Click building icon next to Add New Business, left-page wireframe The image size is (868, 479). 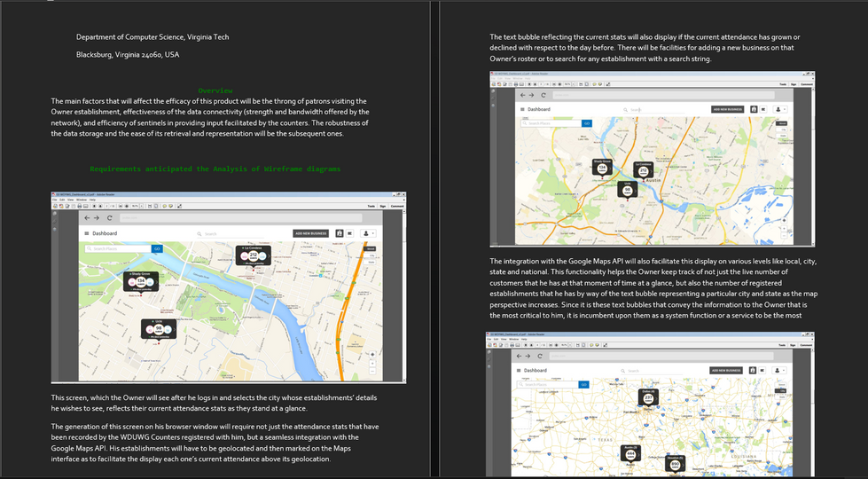pos(340,233)
